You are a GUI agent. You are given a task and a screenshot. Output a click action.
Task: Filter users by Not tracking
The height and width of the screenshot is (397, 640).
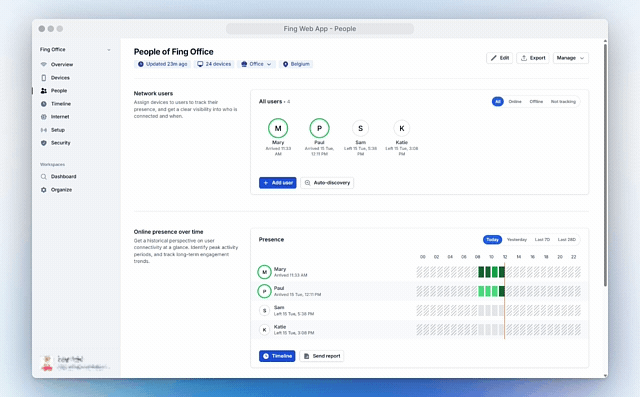coord(563,102)
